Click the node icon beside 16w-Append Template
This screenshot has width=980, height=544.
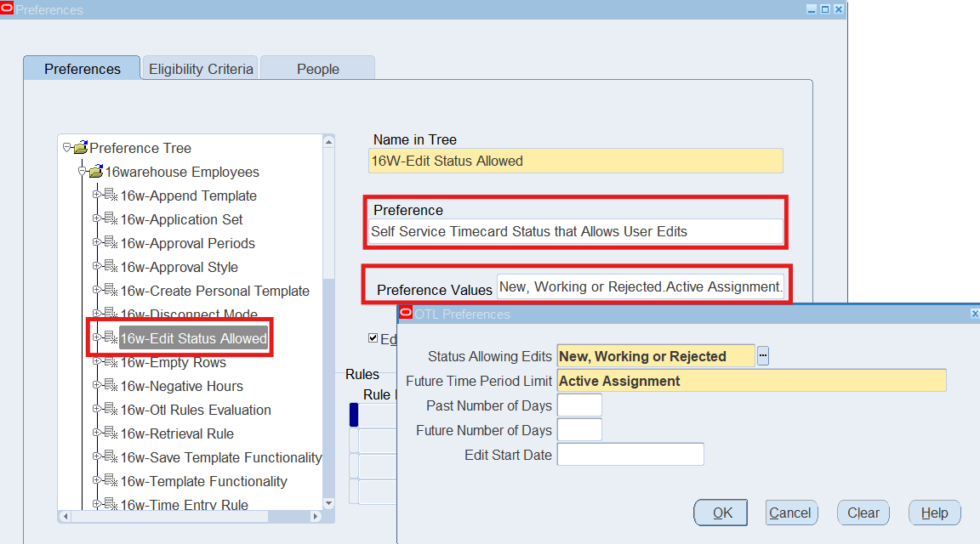[111, 195]
